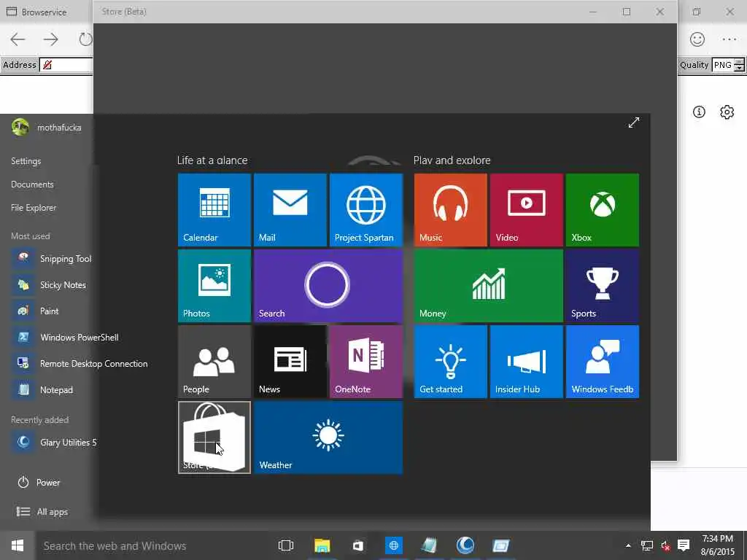The image size is (747, 560).
Task: Launch the Project Spartan tile
Action: pos(366,210)
